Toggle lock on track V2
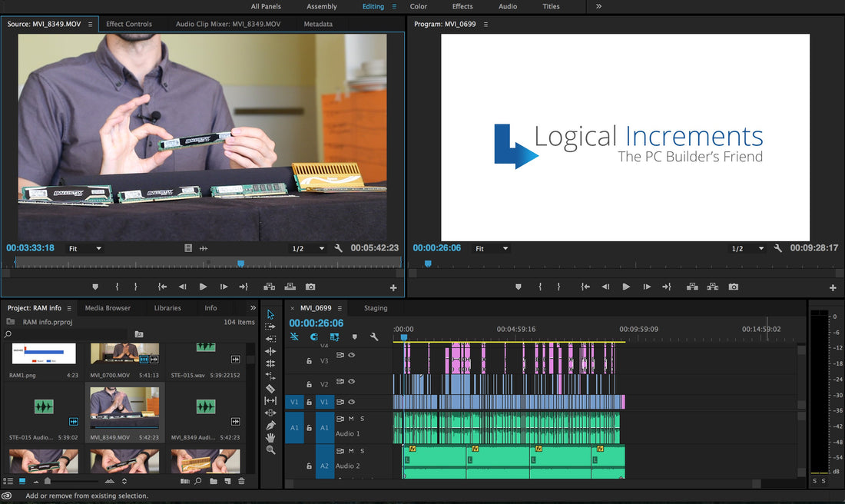The image size is (845, 504). pos(310,384)
